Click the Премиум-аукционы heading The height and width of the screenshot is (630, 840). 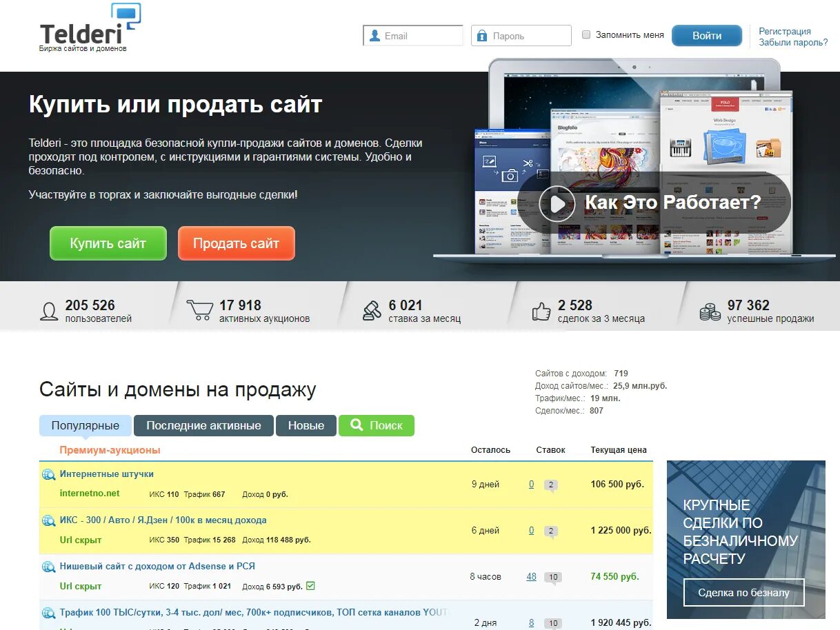coord(110,450)
